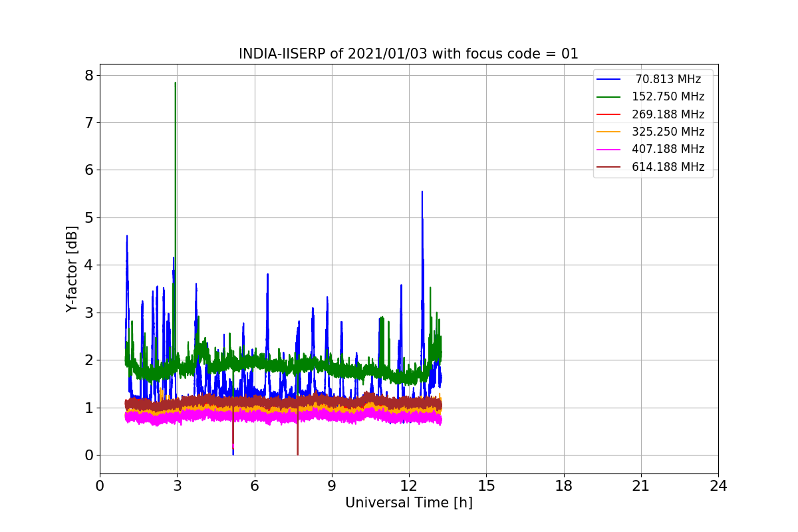This screenshot has width=798, height=532.
Task: Select the 325.250 MHz legend entry
Action: (650, 132)
